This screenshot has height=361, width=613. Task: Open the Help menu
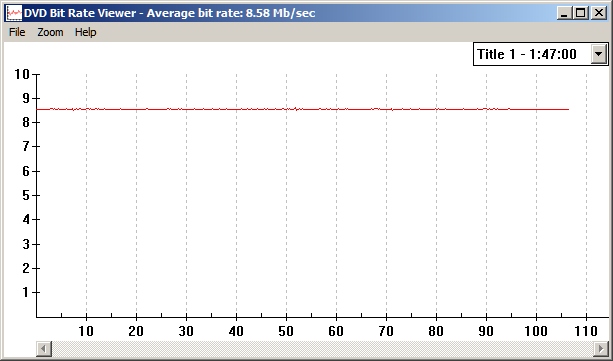86,32
